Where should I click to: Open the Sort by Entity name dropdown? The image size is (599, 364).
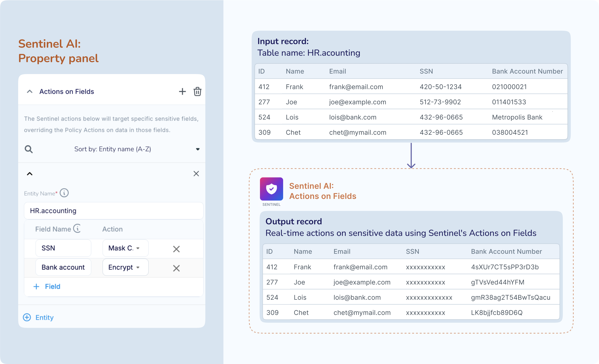click(198, 149)
